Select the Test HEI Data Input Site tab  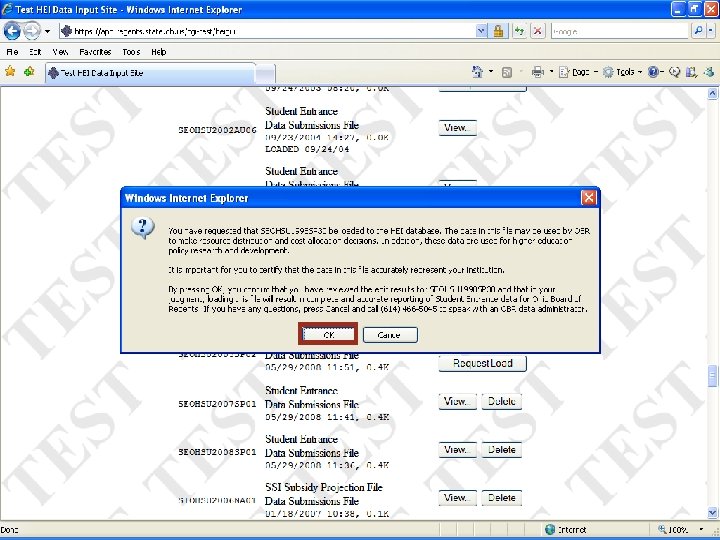point(150,73)
